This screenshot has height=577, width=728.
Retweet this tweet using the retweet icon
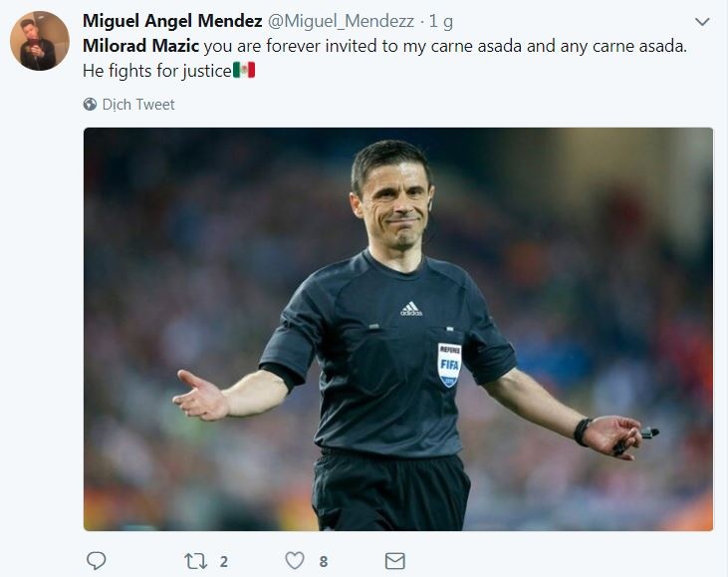pyautogui.click(x=195, y=561)
